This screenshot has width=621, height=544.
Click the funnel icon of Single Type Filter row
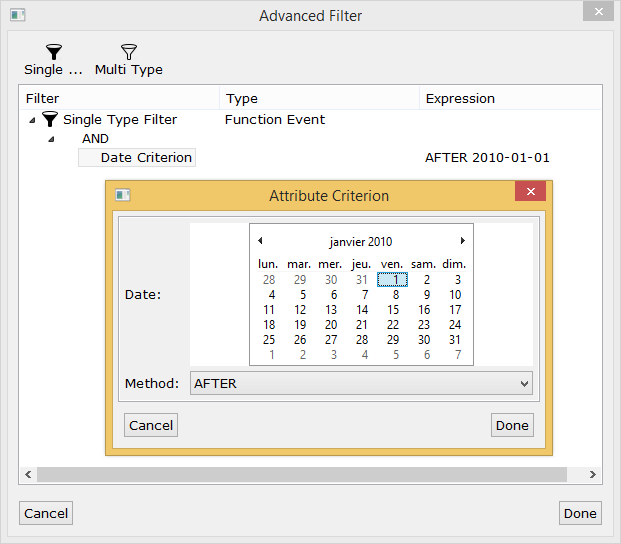(50, 119)
